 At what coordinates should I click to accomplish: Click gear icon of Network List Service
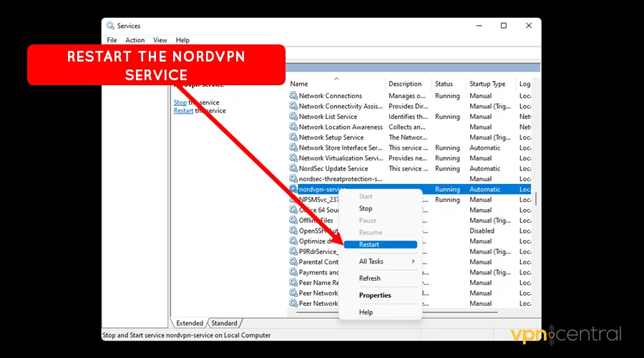click(293, 116)
